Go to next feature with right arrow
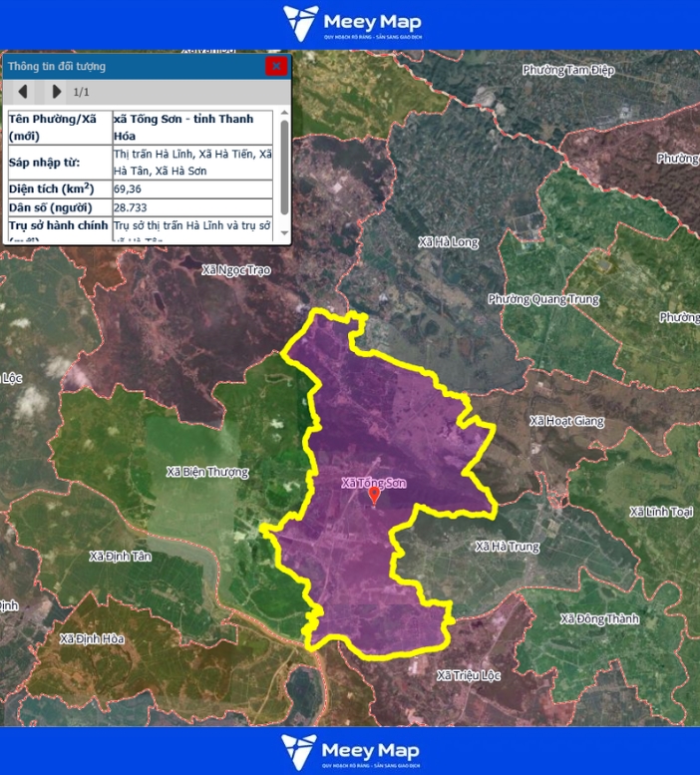This screenshot has width=700, height=775. (x=57, y=93)
